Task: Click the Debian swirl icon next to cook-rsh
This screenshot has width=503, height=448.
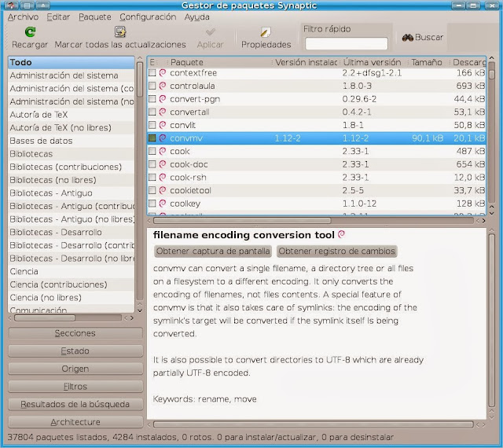Action: [x=163, y=178]
